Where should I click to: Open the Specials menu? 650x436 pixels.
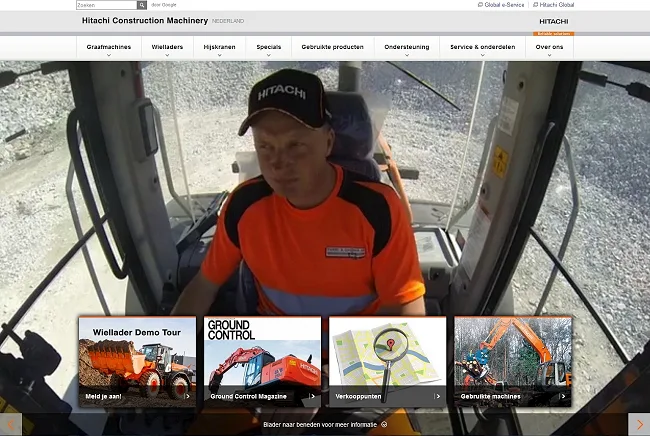[268, 48]
